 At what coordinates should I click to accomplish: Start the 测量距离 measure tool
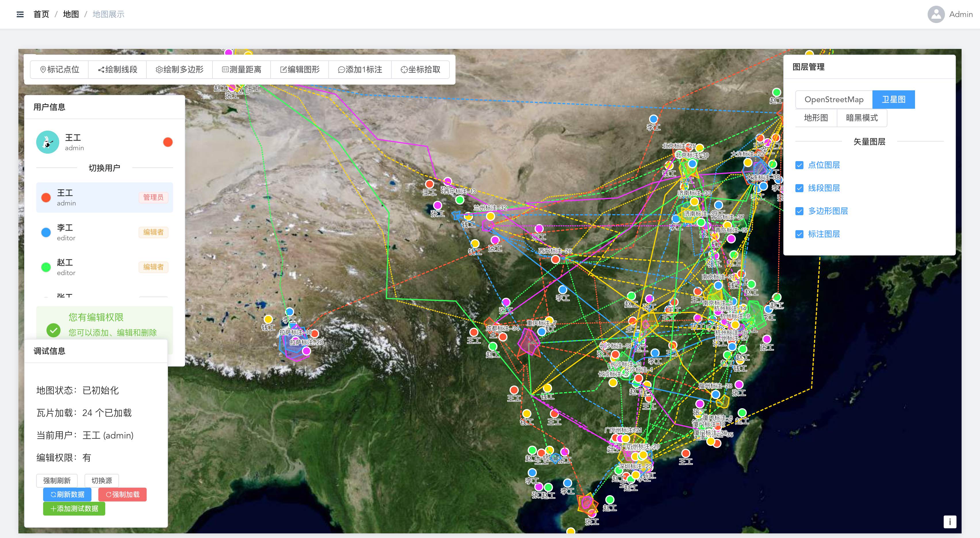[x=242, y=69]
